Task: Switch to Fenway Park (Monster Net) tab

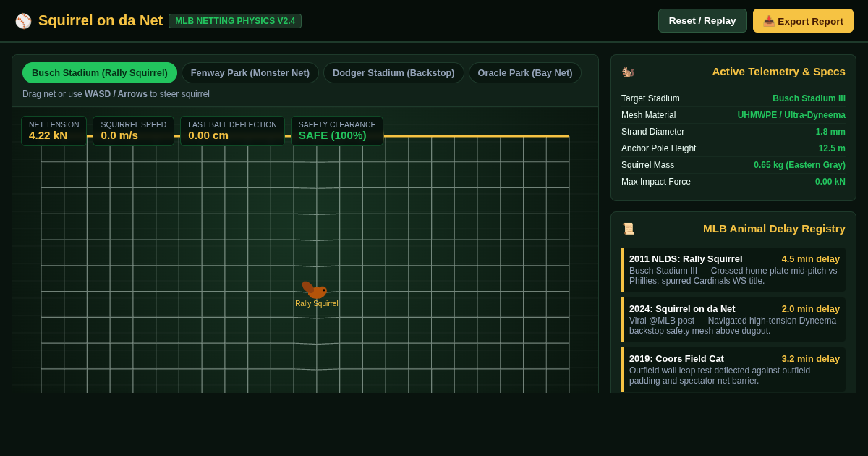Action: (250, 72)
